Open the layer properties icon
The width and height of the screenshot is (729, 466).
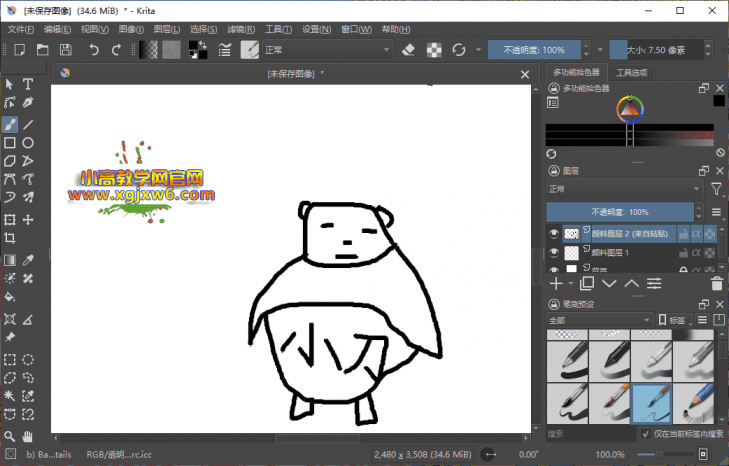pos(654,284)
